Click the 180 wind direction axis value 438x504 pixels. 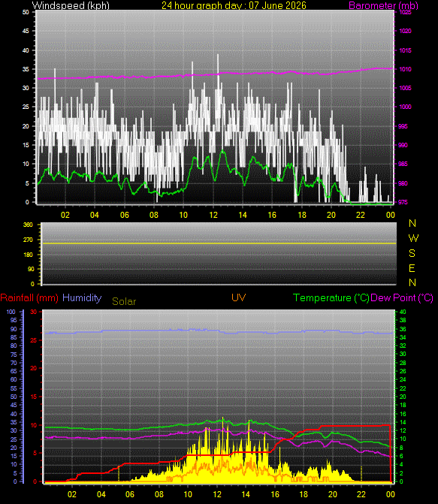tap(28, 255)
